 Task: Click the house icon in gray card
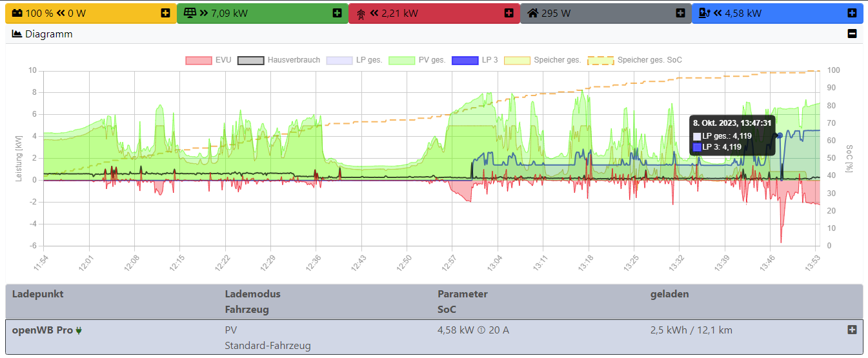tap(532, 13)
